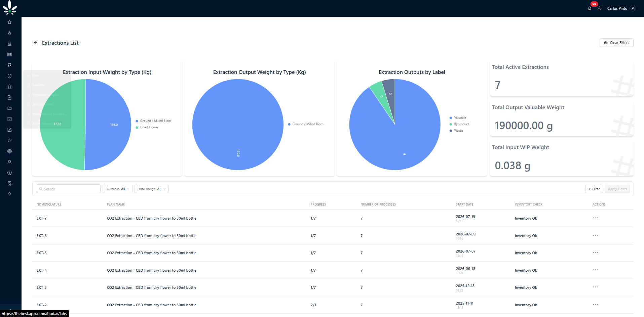Open the edit pencil icon in sidebar
The width and height of the screenshot is (644, 317).
pos(9,130)
